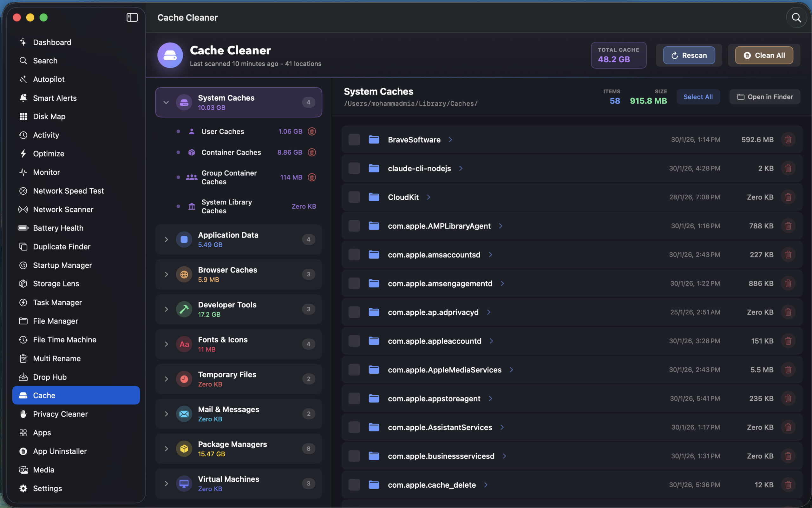Select the com.apple.businessservicesd row
Screen dimensions: 812x508
pyautogui.click(x=572, y=456)
